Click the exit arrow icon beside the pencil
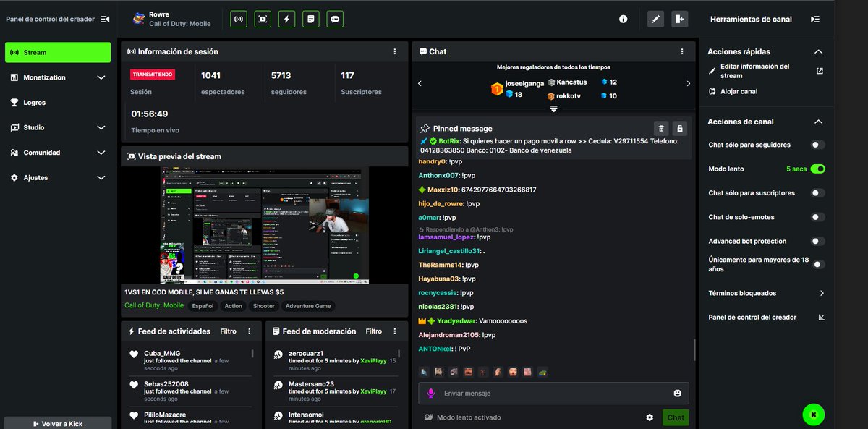Screen dimensions: 868x429 click(x=679, y=20)
